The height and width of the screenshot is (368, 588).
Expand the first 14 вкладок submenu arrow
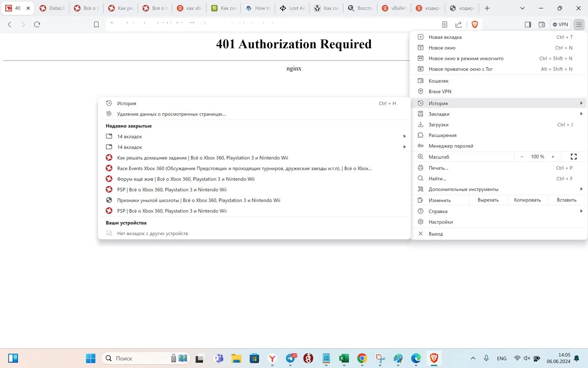click(x=405, y=137)
